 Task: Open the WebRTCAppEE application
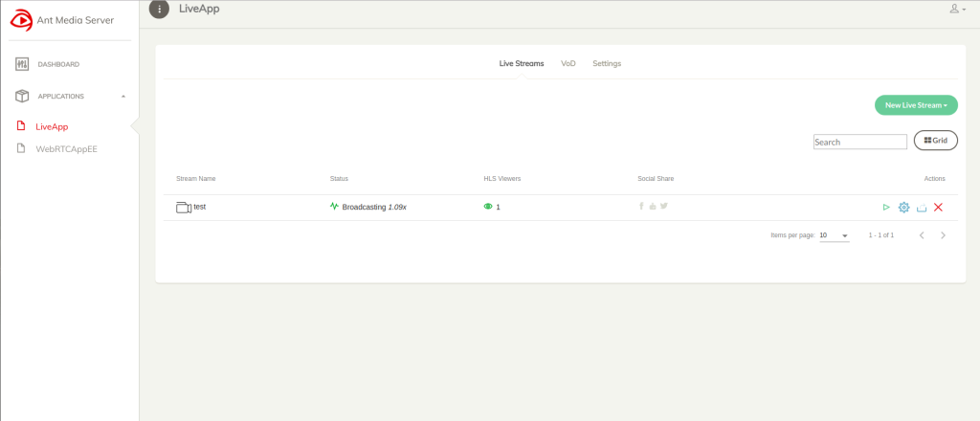pos(66,148)
